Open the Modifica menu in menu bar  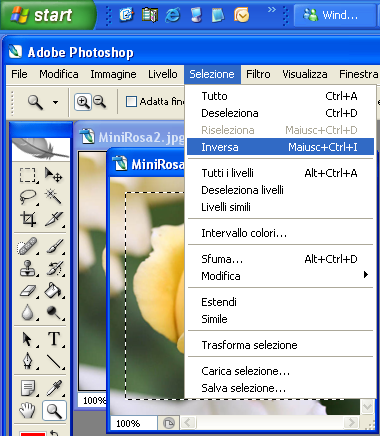click(59, 74)
